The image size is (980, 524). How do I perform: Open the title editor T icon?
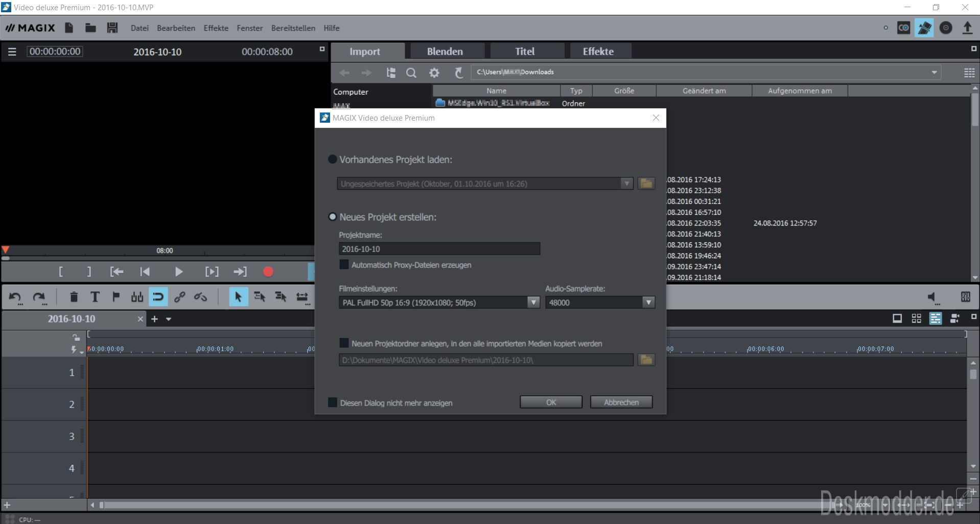tap(95, 297)
